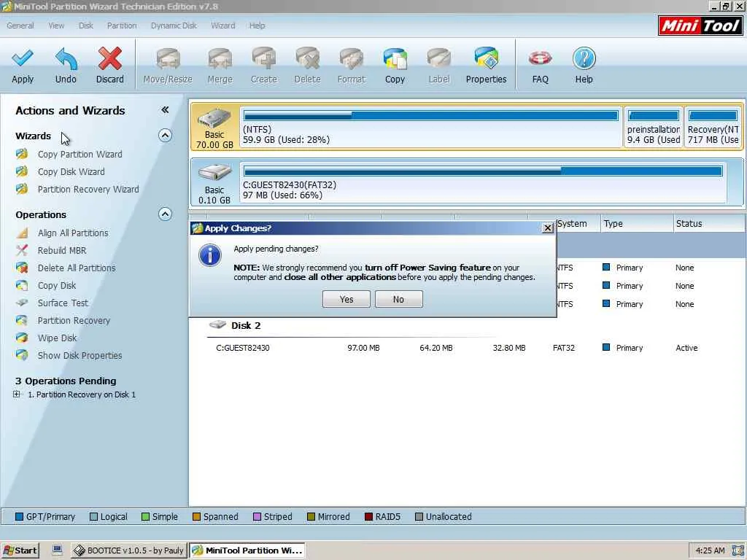Screen dimensions: 747x560
Task: Select the Copy partition tool
Action: (x=395, y=66)
